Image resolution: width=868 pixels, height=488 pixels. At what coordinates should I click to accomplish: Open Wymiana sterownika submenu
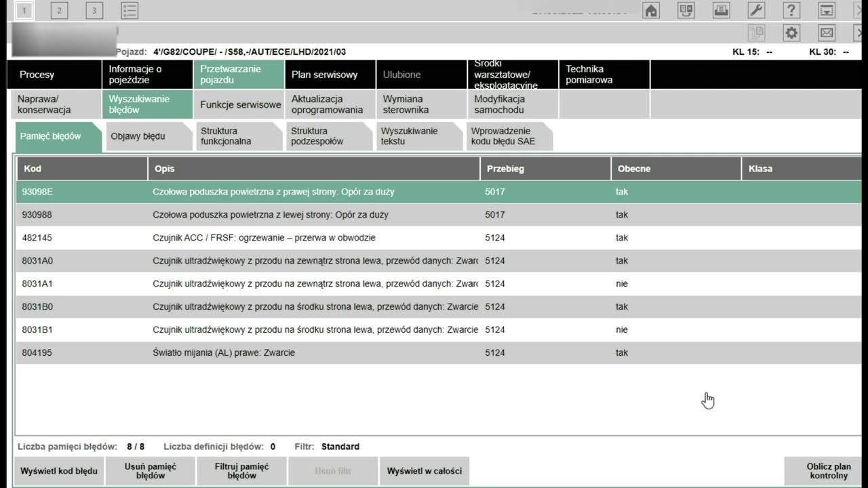pyautogui.click(x=421, y=104)
